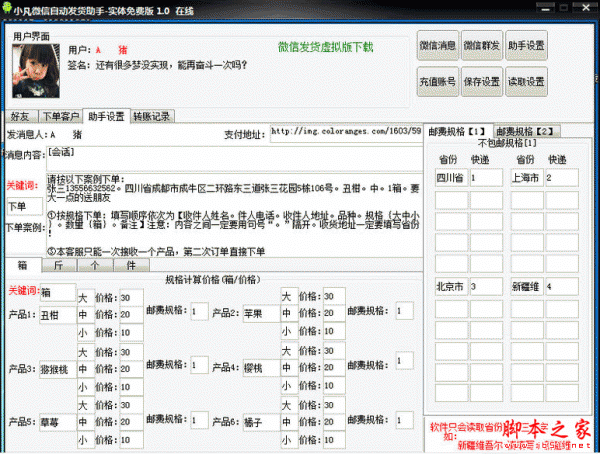The height and width of the screenshot is (454, 600).
Task: Click 产品5 中 size field
Action: (86, 422)
